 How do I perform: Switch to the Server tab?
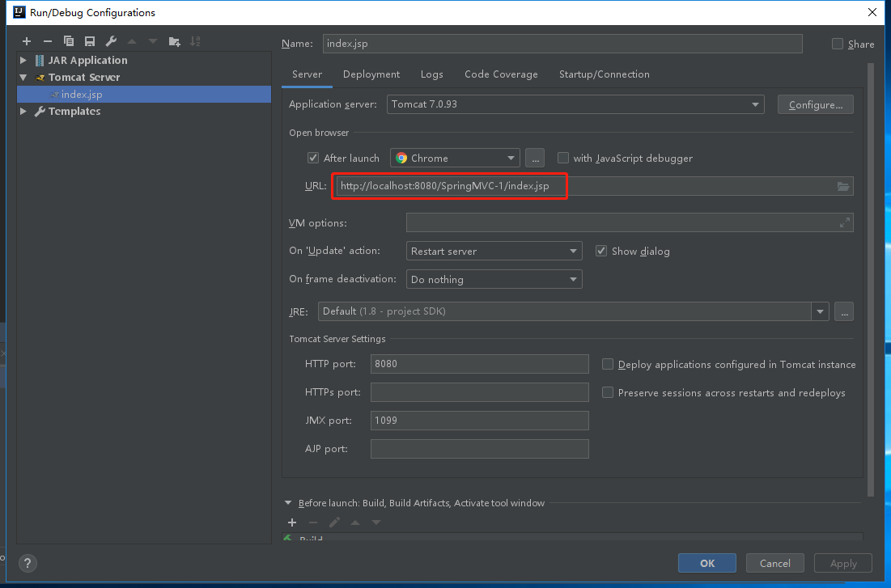pyautogui.click(x=307, y=74)
